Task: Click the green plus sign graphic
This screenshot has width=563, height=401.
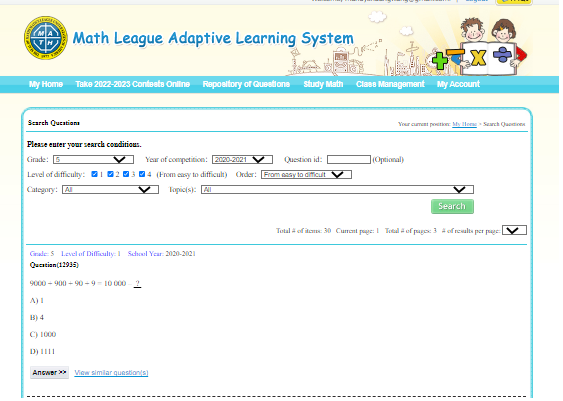Action: pyautogui.click(x=439, y=60)
